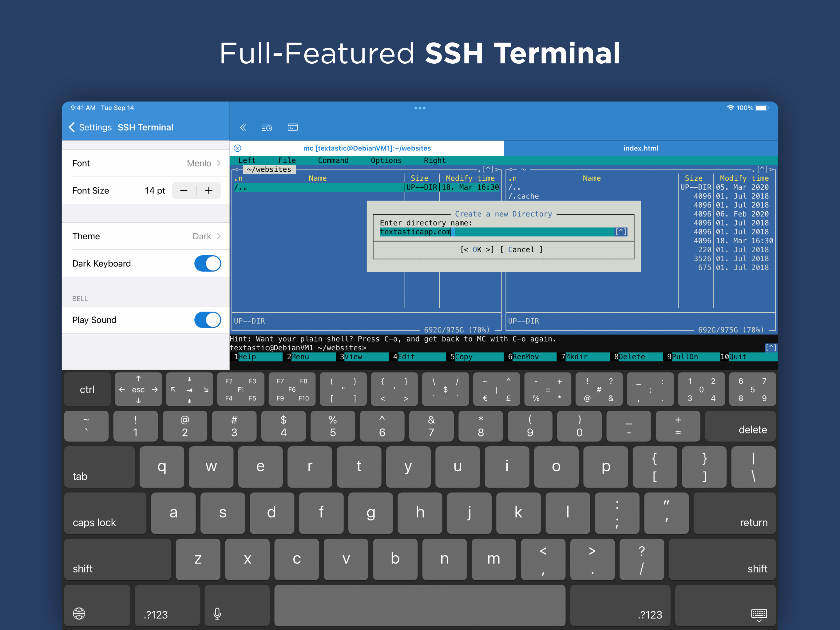Go back to Settings
The image size is (840, 630).
(x=90, y=127)
